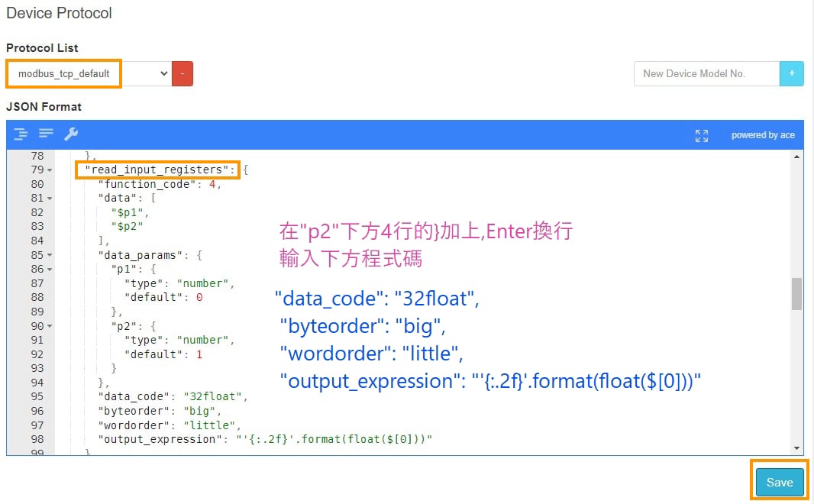This screenshot has height=504, width=814.
Task: Click the compact JSON icon in editor toolbar
Action: click(x=46, y=134)
